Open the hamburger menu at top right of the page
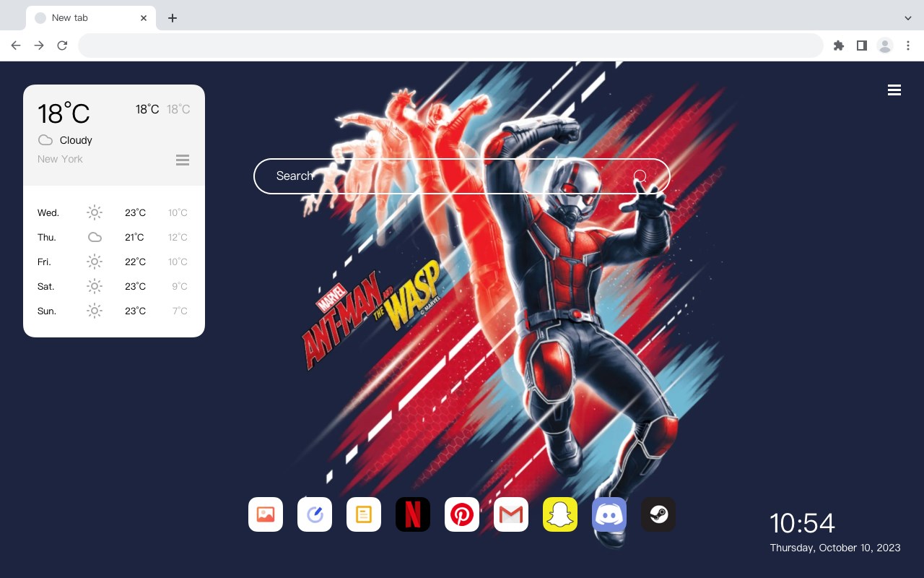The height and width of the screenshot is (578, 924). [894, 90]
